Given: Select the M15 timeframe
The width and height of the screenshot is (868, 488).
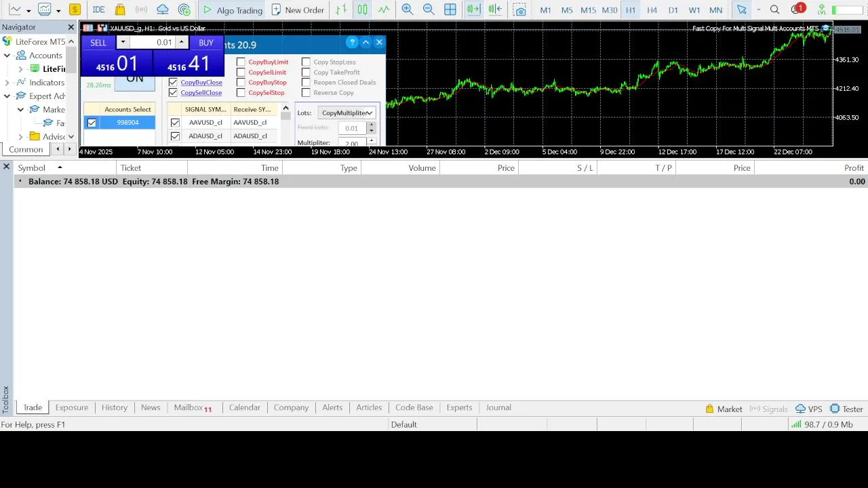Looking at the screenshot, I should coord(588,10).
